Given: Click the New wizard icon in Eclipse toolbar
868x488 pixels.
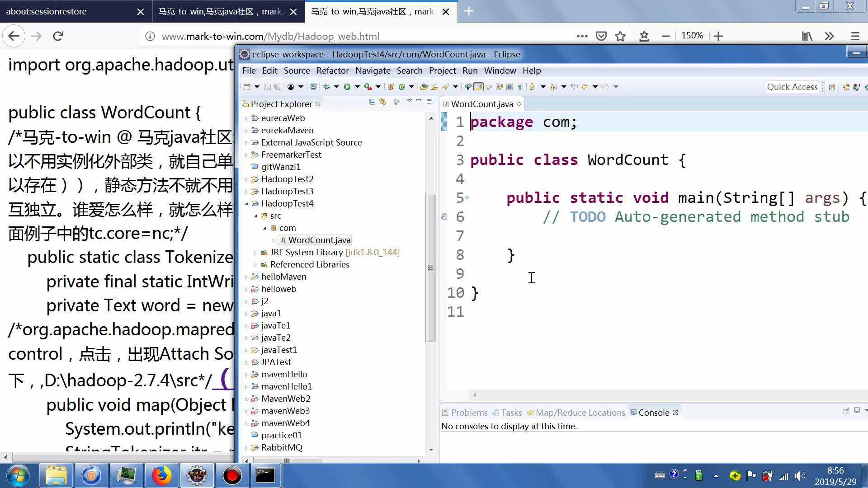Looking at the screenshot, I should (x=247, y=86).
